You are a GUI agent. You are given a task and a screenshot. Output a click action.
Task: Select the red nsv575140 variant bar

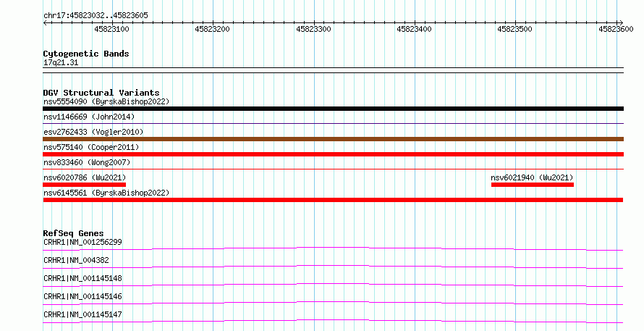click(x=333, y=154)
